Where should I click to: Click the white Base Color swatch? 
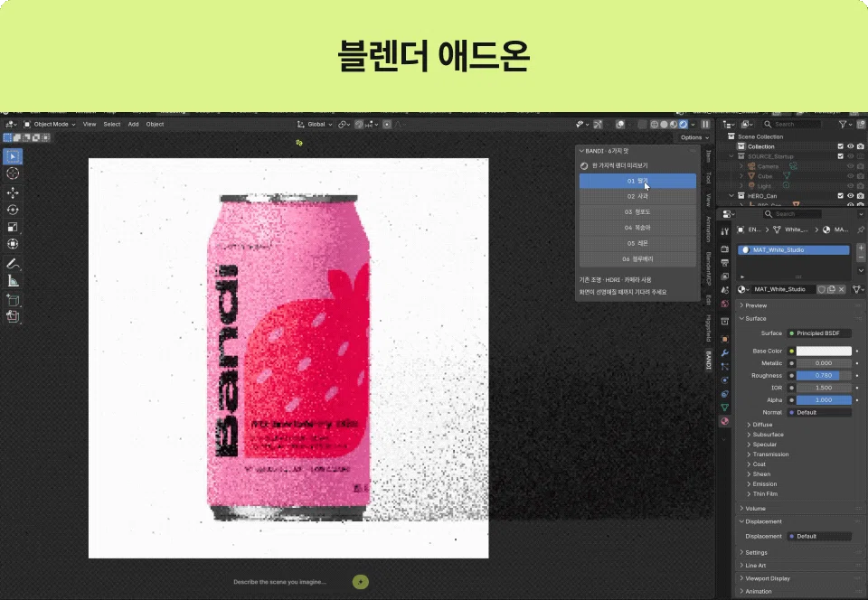(824, 352)
